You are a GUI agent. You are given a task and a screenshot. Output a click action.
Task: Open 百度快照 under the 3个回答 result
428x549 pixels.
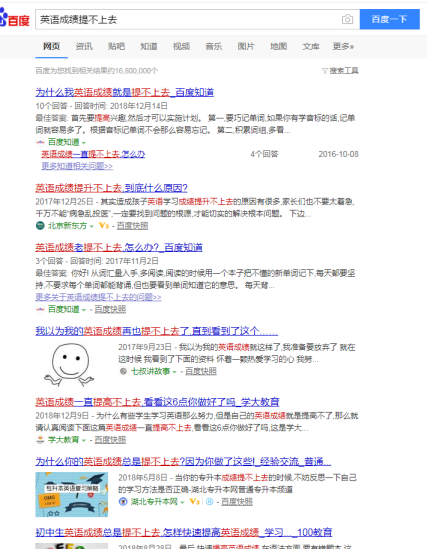click(110, 309)
